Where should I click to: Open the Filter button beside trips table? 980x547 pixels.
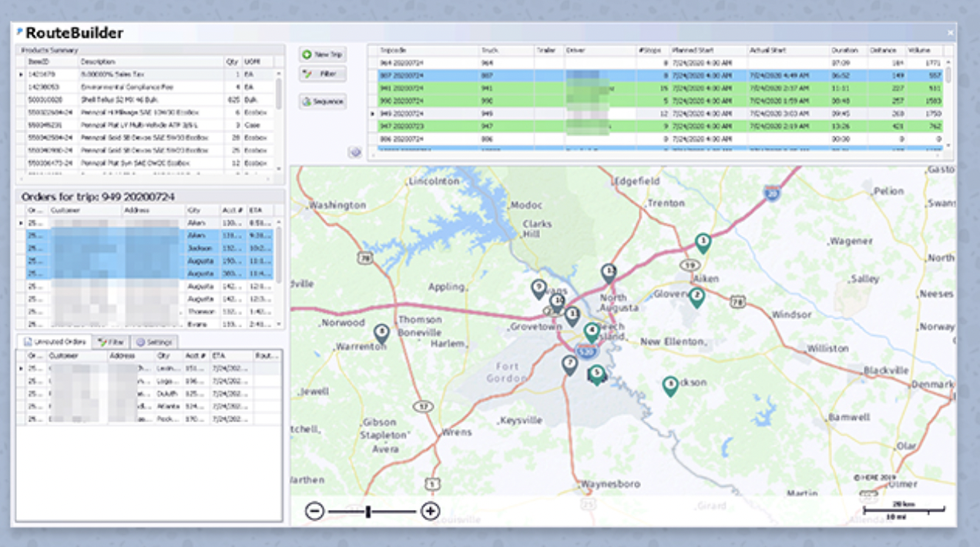tap(323, 74)
